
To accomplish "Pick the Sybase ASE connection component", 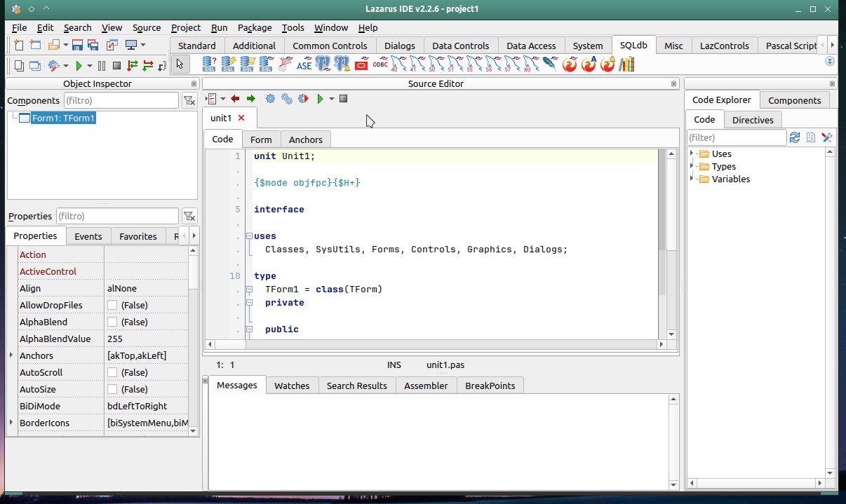I will point(304,64).
